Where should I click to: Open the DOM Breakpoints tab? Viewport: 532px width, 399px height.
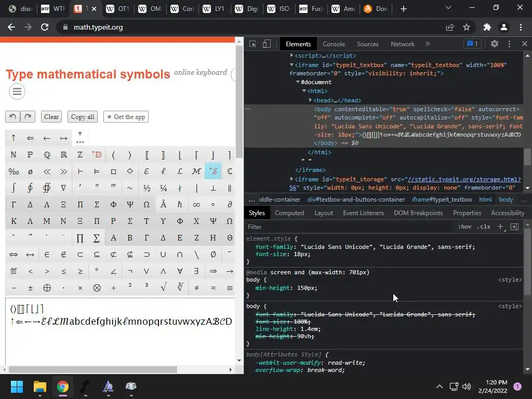pos(418,213)
